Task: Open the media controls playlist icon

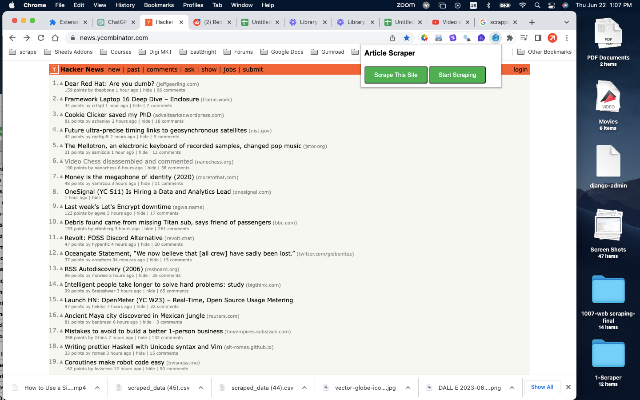Action: click(524, 38)
